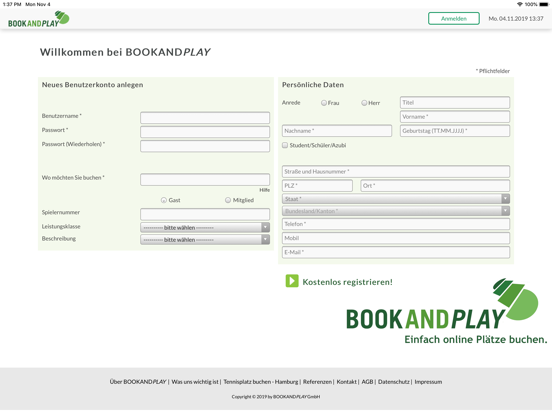The height and width of the screenshot is (414, 552).
Task: Click the Anmelden button
Action: click(454, 19)
